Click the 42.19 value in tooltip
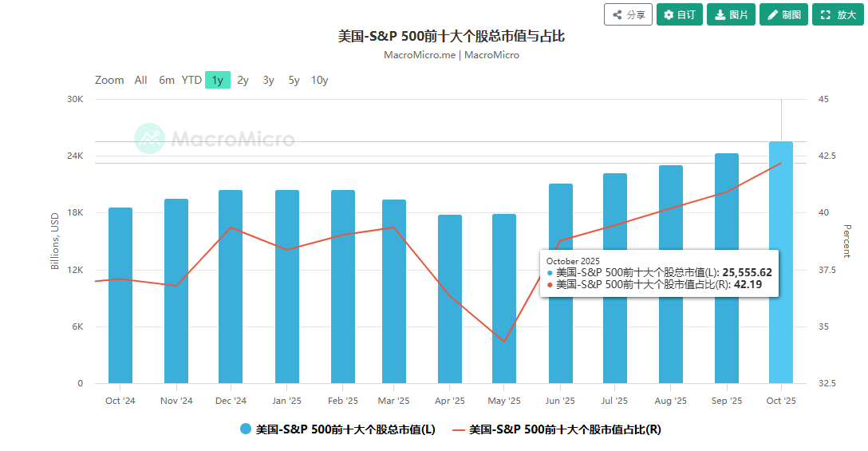This screenshot has height=451, width=868. pyautogui.click(x=748, y=285)
